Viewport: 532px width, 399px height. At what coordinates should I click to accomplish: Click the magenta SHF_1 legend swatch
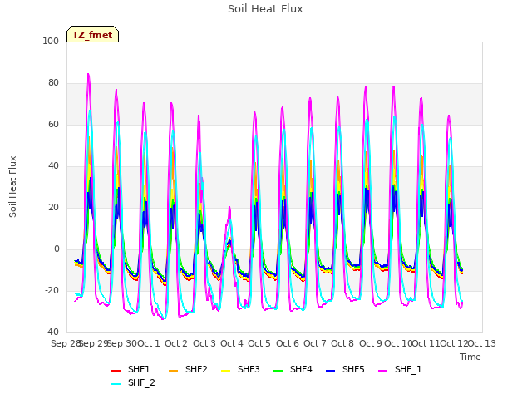pos(382,371)
